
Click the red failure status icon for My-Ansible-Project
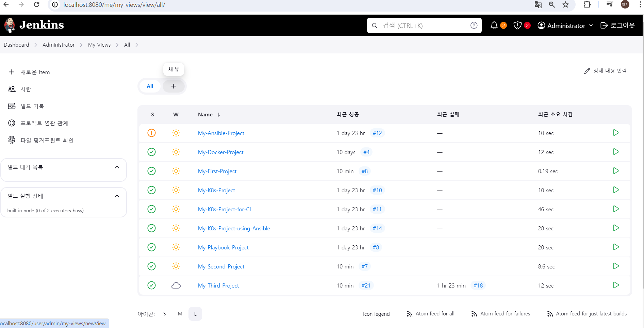coord(151,133)
